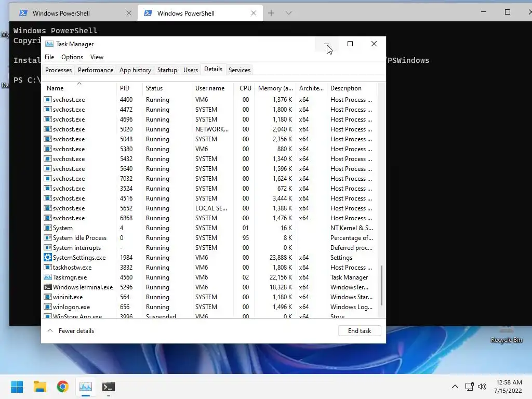
Task: Click the System interrupts row icon
Action: tap(47, 248)
